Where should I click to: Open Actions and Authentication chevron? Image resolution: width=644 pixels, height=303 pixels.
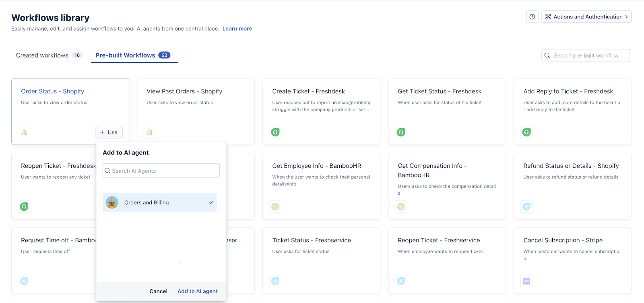(626, 17)
